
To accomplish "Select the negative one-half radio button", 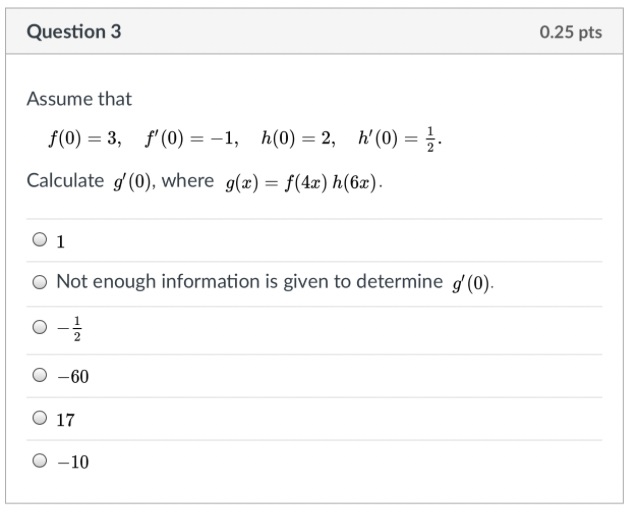I will [39, 327].
